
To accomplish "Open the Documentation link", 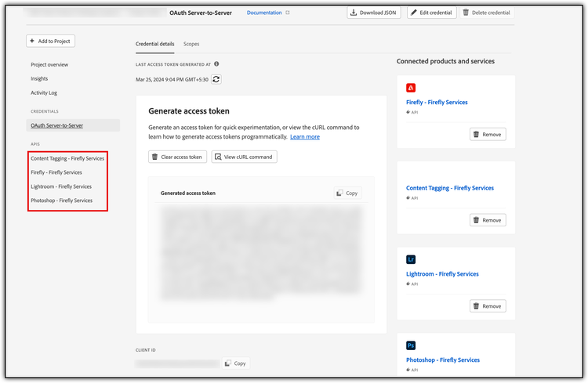I will (x=263, y=13).
